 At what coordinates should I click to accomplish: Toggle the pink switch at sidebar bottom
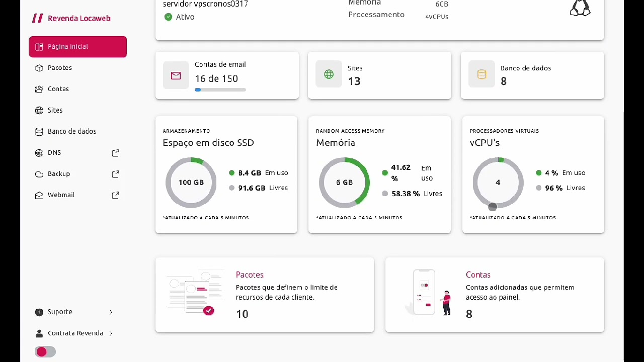(x=45, y=352)
